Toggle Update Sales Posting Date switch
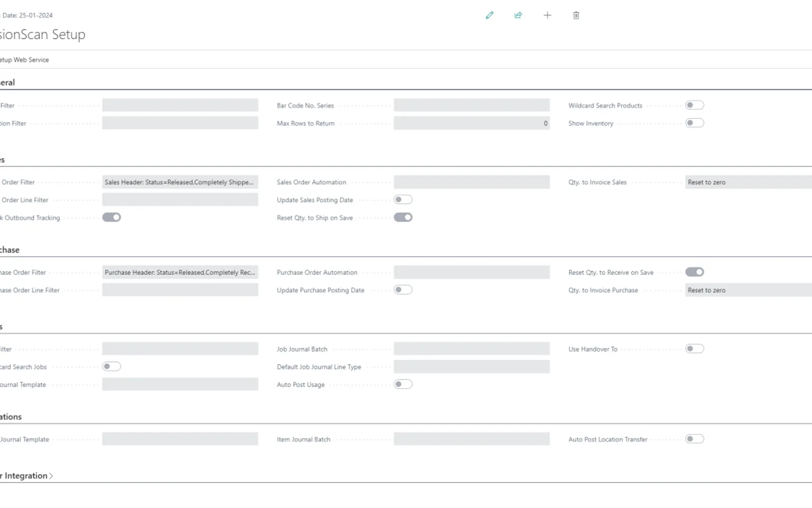Image resolution: width=812 pixels, height=508 pixels. click(x=403, y=200)
